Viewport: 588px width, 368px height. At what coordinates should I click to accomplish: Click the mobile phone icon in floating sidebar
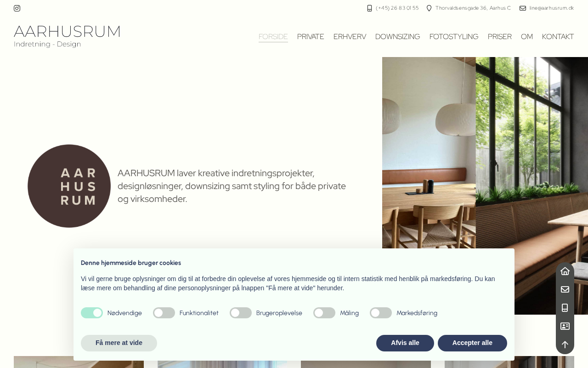565,308
